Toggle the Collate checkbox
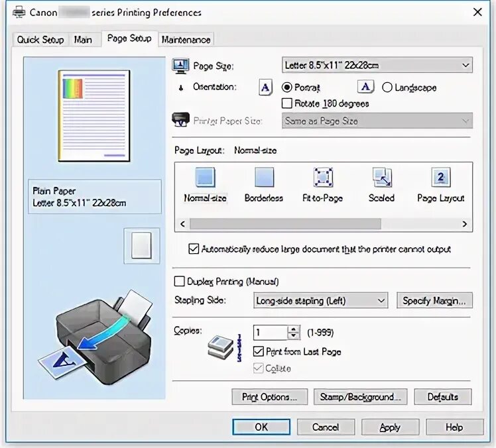 (x=259, y=368)
